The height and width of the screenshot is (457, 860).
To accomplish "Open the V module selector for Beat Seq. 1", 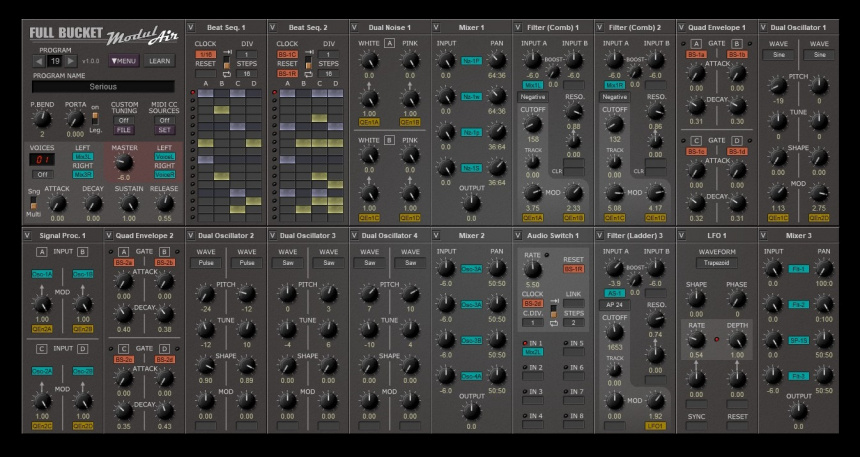I will pyautogui.click(x=190, y=27).
